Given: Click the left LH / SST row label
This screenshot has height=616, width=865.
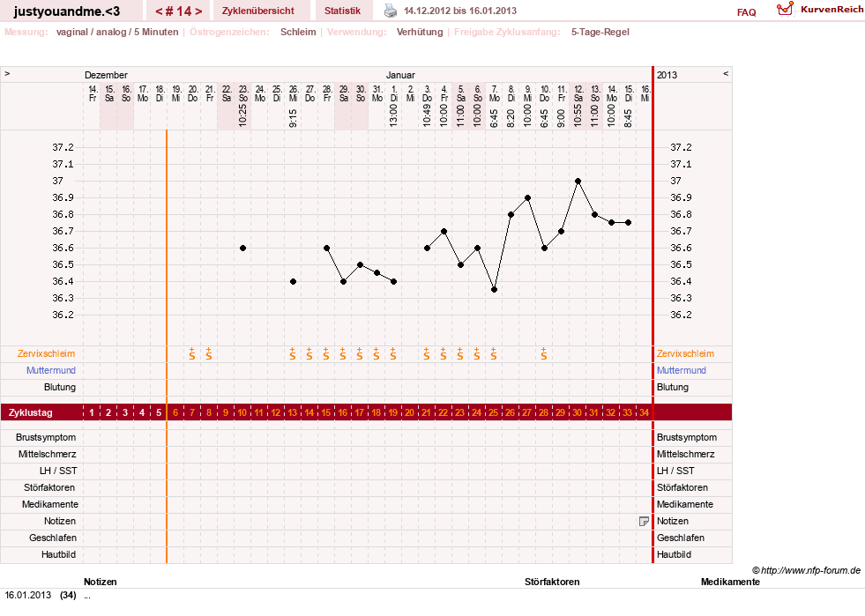Looking at the screenshot, I should pos(58,471).
